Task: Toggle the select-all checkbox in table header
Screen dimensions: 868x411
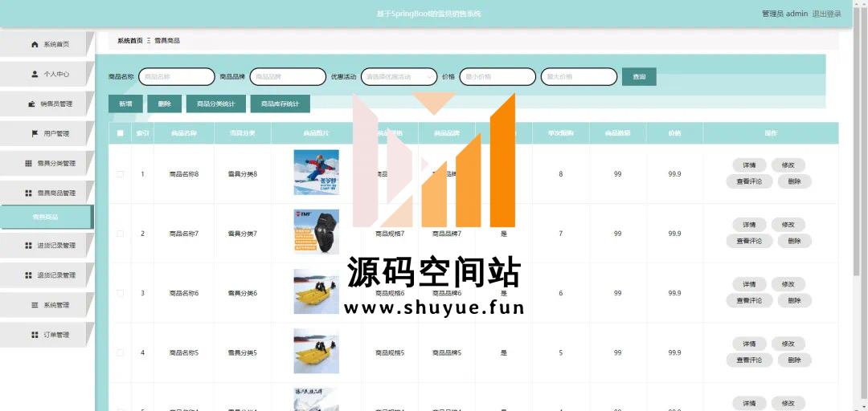Action: 120,133
